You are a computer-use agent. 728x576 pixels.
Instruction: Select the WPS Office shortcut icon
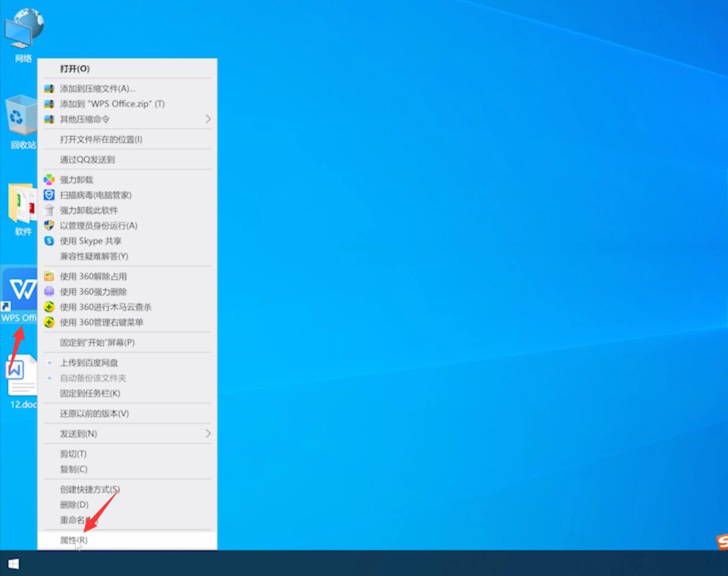click(19, 295)
